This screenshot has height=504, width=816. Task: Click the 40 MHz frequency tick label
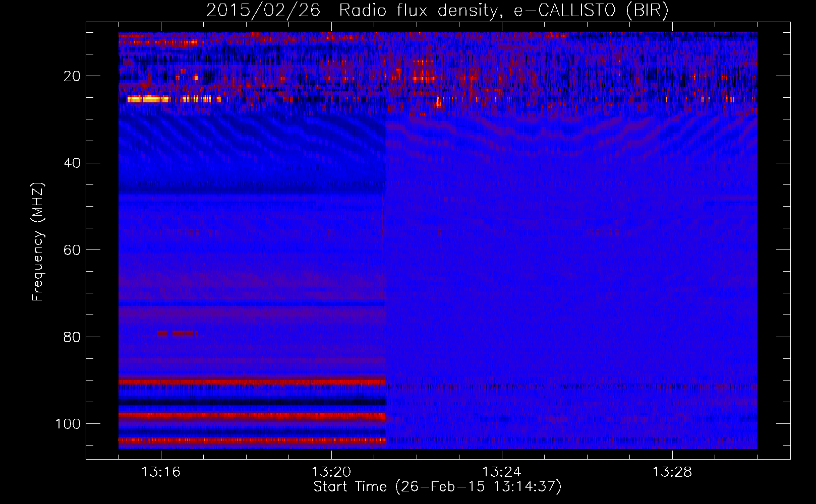pyautogui.click(x=72, y=163)
